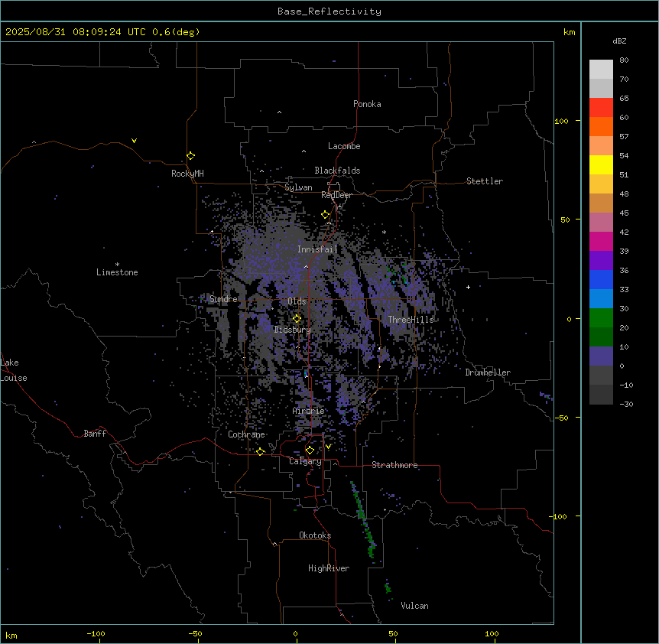This screenshot has width=659, height=644.
Task: Click the Cochrane label
Action: pos(246,434)
